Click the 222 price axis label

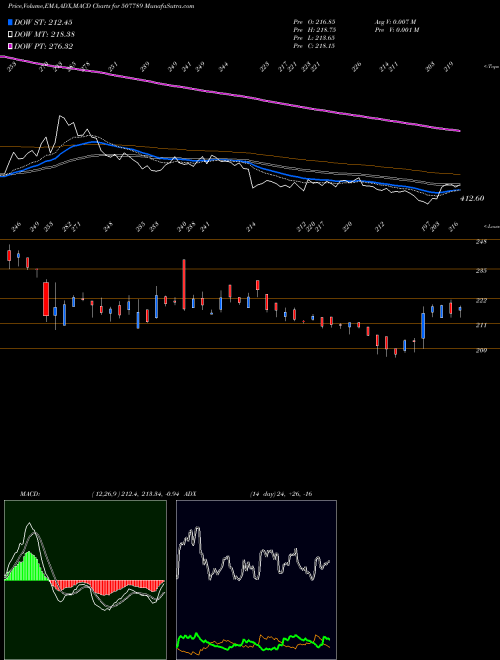tap(481, 301)
